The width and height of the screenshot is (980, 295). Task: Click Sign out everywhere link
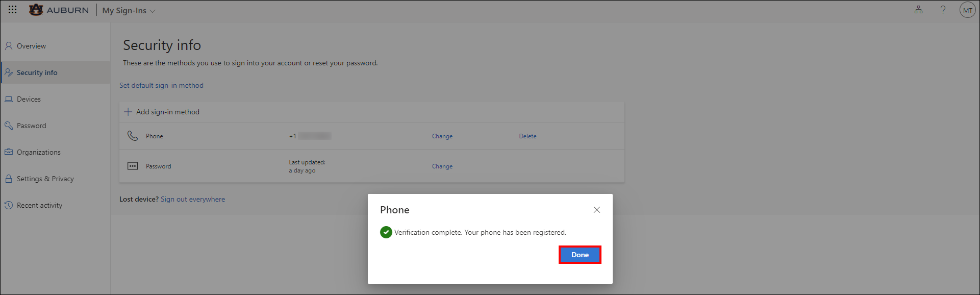tap(193, 199)
